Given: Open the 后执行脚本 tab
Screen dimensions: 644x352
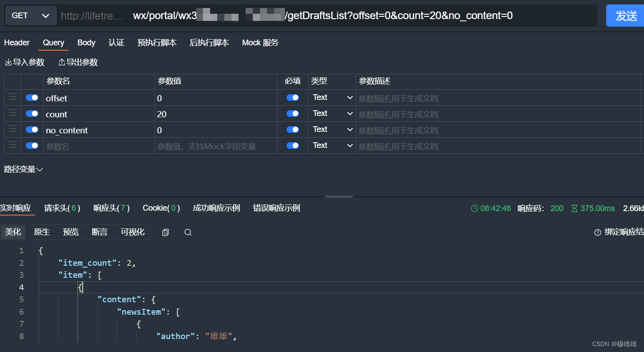Looking at the screenshot, I should point(209,43).
